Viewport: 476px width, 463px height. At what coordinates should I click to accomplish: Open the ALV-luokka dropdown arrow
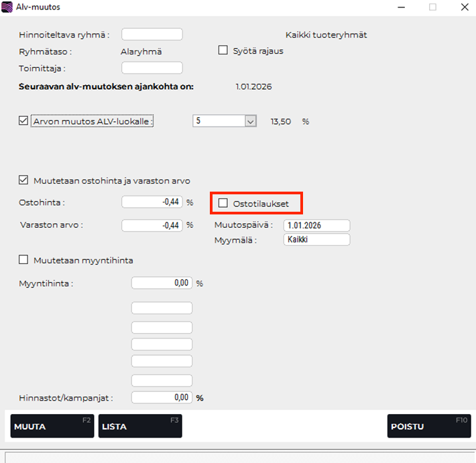point(251,121)
